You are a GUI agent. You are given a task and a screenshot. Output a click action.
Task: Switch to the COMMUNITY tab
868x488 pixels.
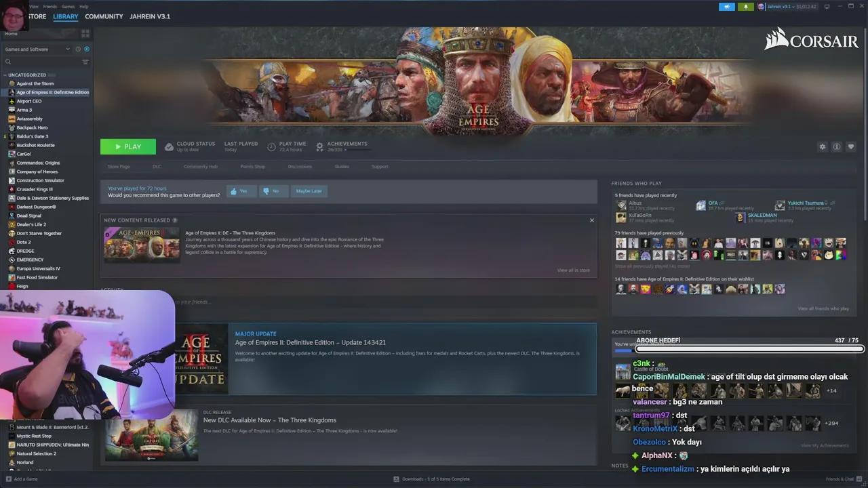104,16
